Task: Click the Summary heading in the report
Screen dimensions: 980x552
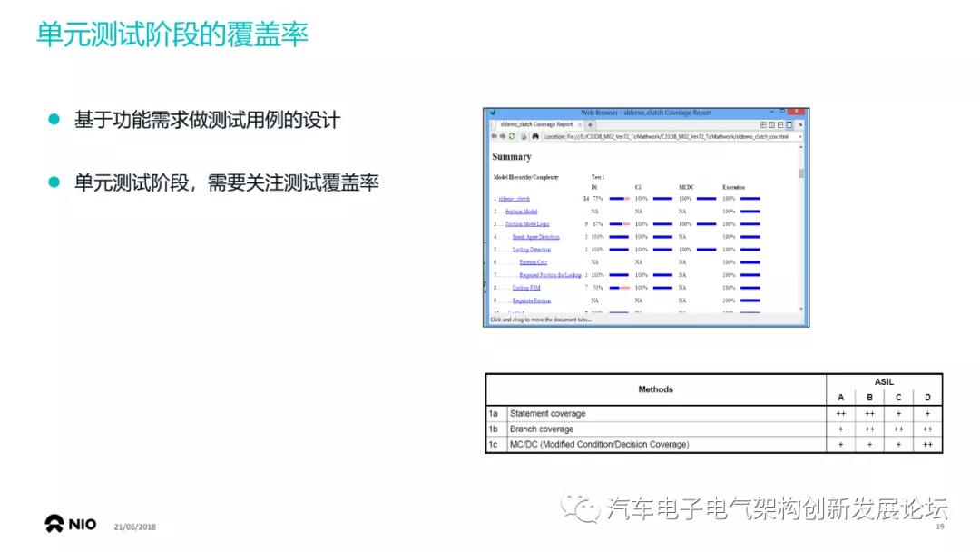Action: pyautogui.click(x=511, y=157)
